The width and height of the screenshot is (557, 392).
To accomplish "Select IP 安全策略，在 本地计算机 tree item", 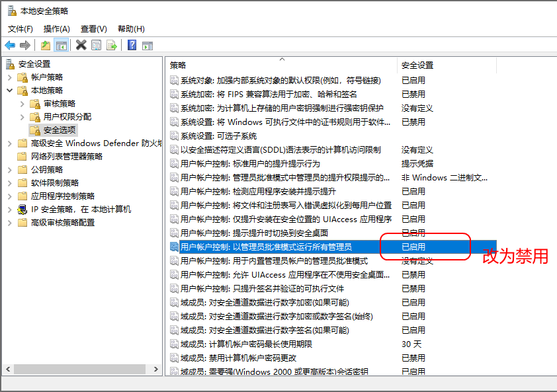I will coord(81,210).
